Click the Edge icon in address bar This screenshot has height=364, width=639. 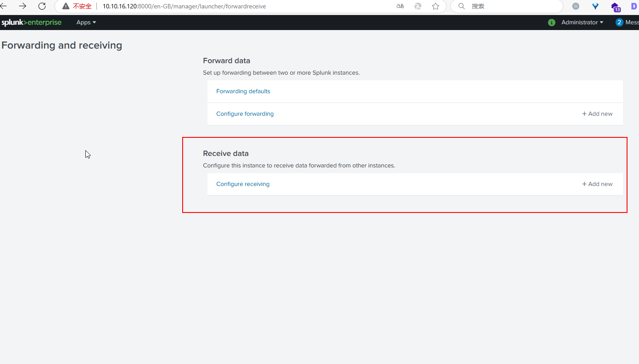418,6
